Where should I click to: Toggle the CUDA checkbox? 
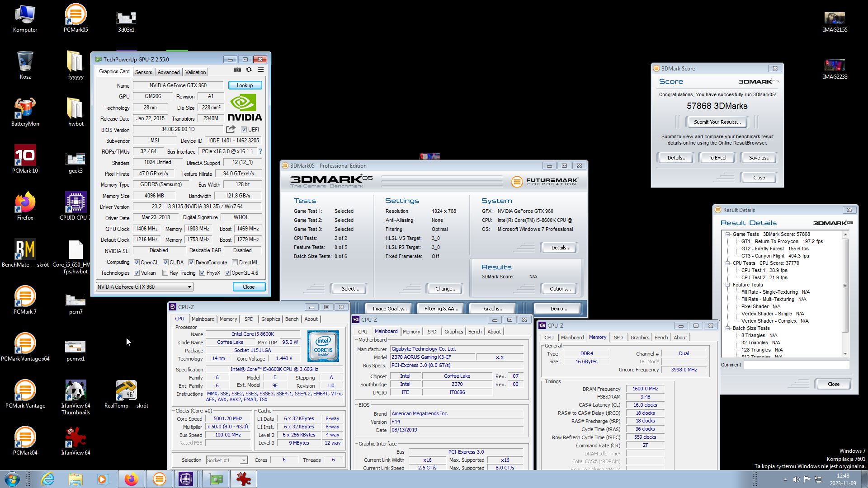tap(165, 263)
